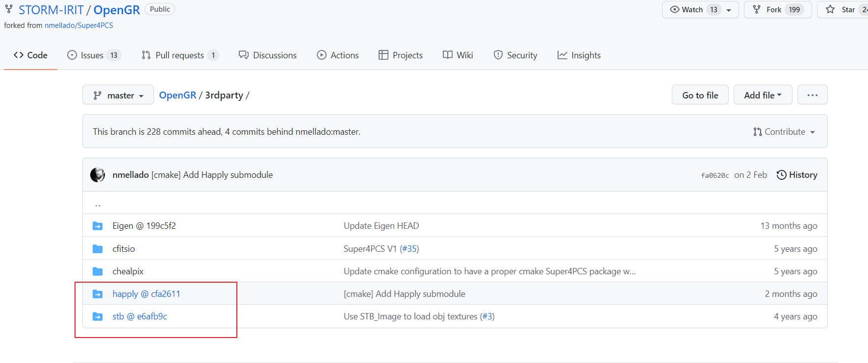The width and height of the screenshot is (868, 363).
Task: Open the more options ellipsis menu
Action: coord(812,95)
